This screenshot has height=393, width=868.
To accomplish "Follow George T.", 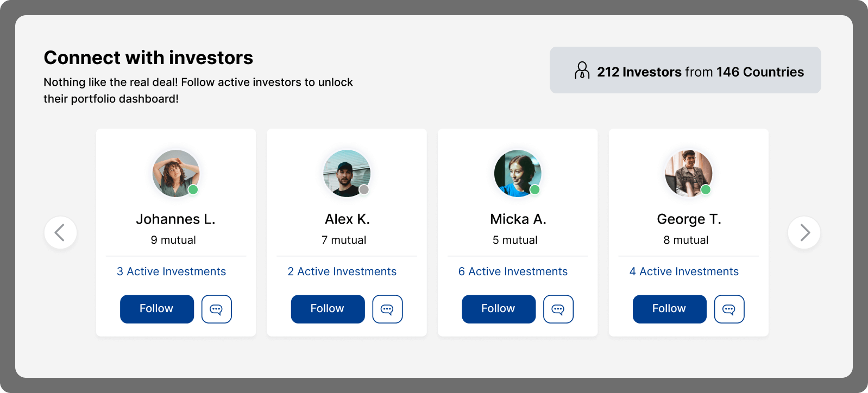I will (x=669, y=309).
